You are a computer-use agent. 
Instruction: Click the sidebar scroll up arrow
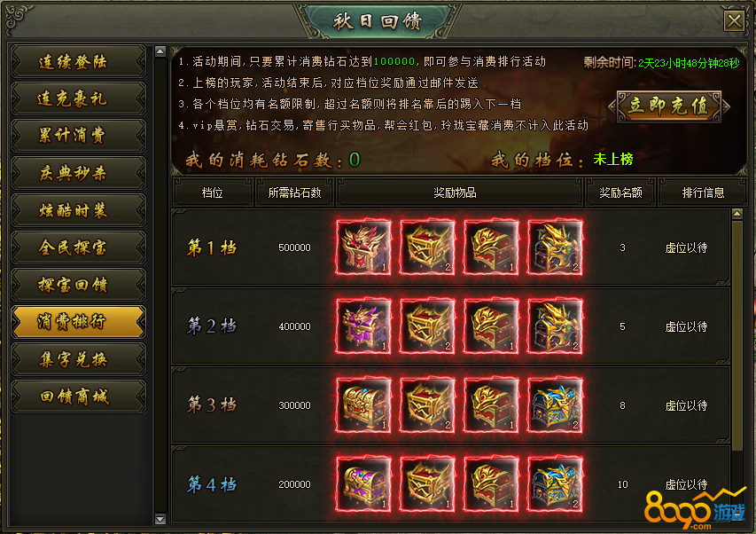pos(160,51)
